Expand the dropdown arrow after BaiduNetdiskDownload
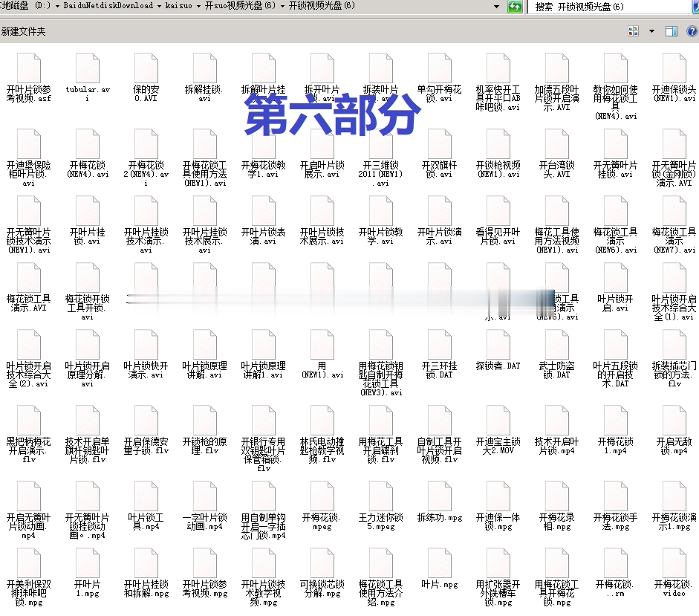This screenshot has height=616, width=699. coord(159,6)
